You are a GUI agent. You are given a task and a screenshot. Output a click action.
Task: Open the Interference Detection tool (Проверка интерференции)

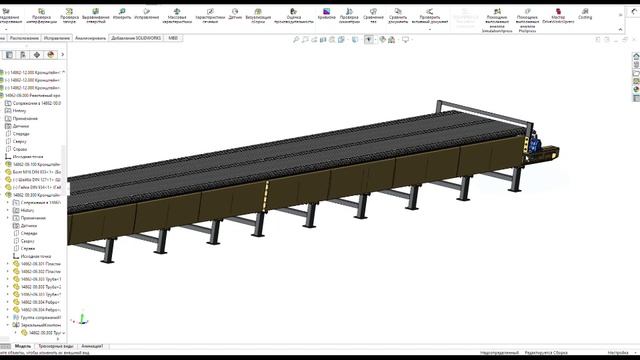coord(41,16)
